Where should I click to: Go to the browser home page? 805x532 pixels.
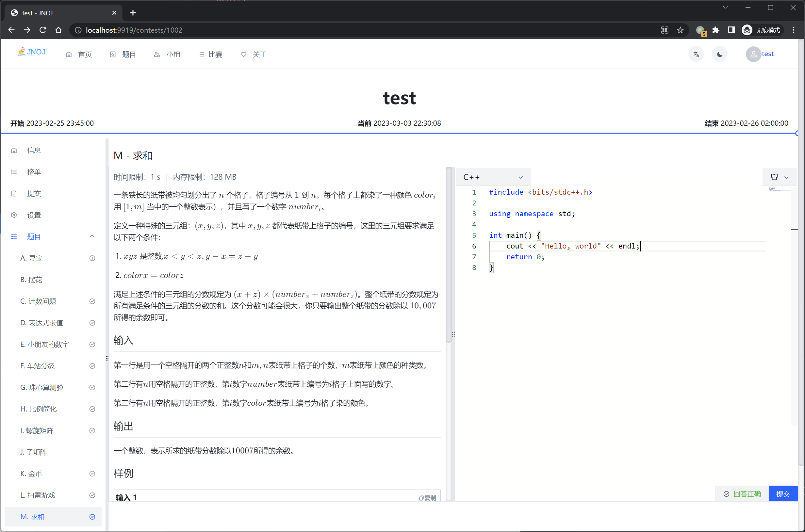pos(58,30)
